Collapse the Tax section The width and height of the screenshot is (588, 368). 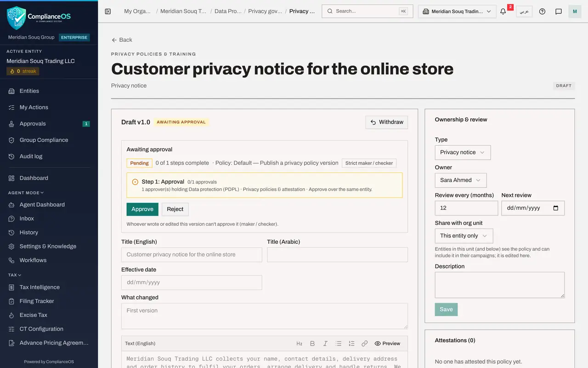pyautogui.click(x=15, y=275)
